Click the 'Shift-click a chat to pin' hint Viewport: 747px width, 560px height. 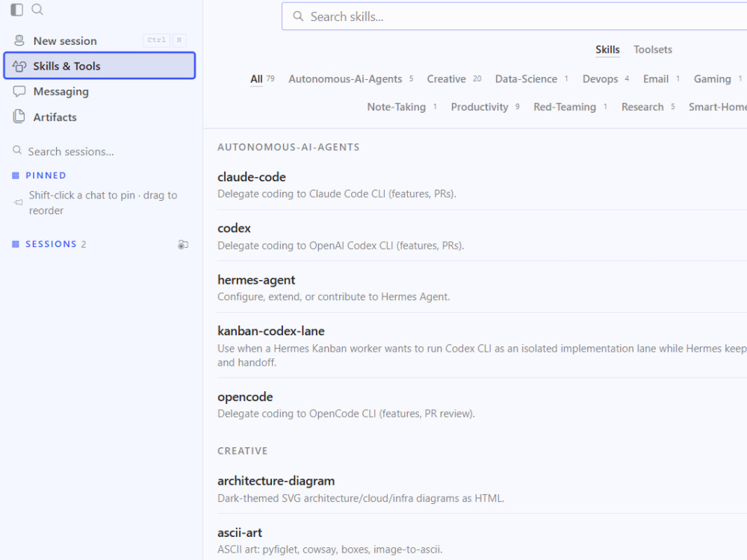(103, 203)
